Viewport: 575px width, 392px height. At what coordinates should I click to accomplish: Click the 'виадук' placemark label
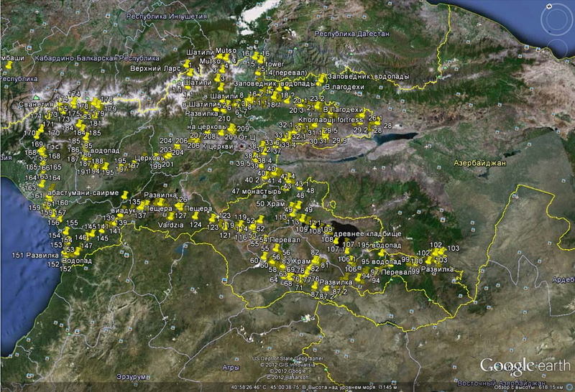(123, 211)
